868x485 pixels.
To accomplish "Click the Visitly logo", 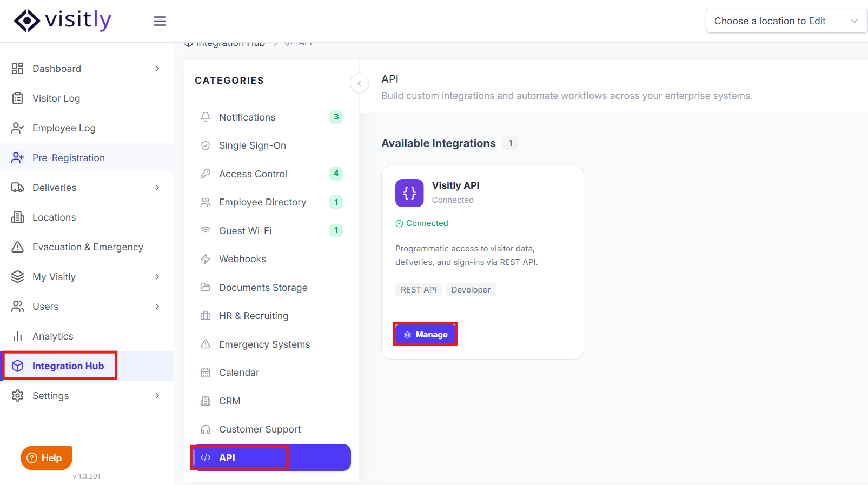I will [x=62, y=21].
